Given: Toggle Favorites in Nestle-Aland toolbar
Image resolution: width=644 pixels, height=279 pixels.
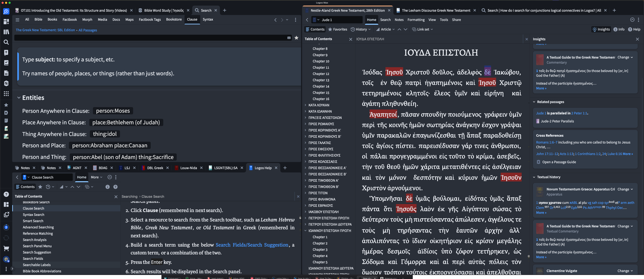Looking at the screenshot, I should (x=338, y=29).
